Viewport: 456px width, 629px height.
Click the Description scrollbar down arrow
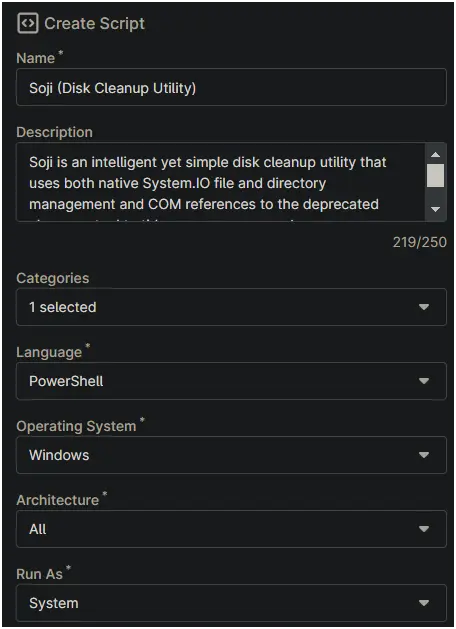[x=436, y=209]
